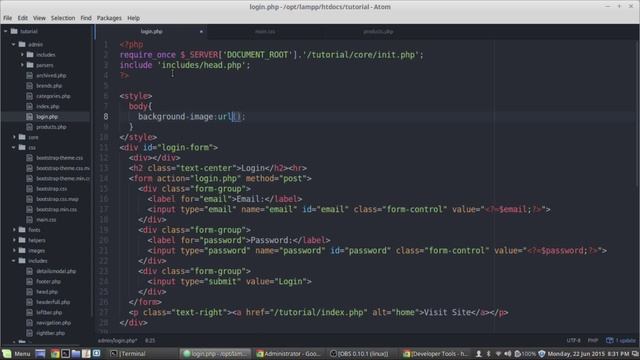The width and height of the screenshot is (640, 360).
Task: Open navigation.php in the tree
Action: point(53,322)
